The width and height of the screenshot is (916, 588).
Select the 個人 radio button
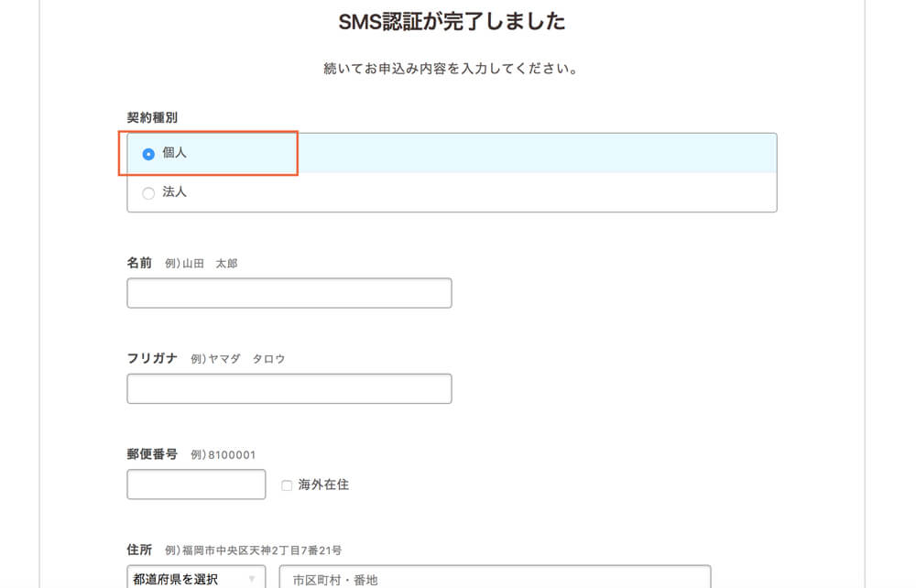[x=148, y=154]
